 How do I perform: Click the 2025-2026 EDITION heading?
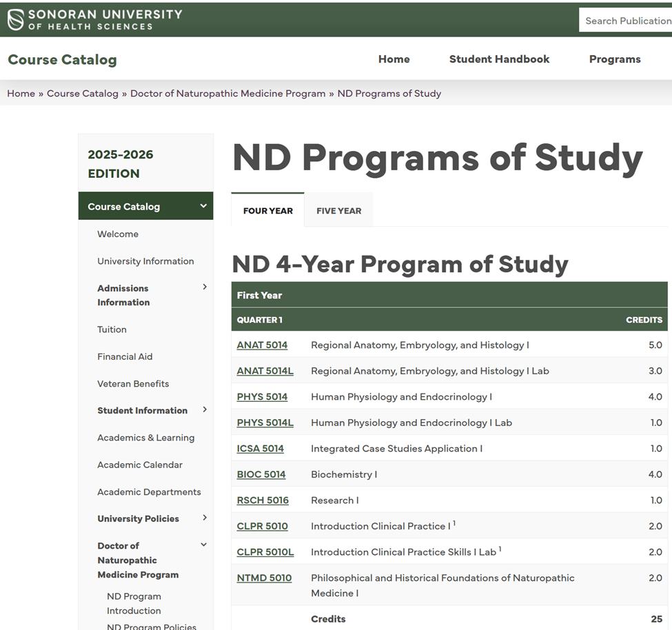[121, 164]
